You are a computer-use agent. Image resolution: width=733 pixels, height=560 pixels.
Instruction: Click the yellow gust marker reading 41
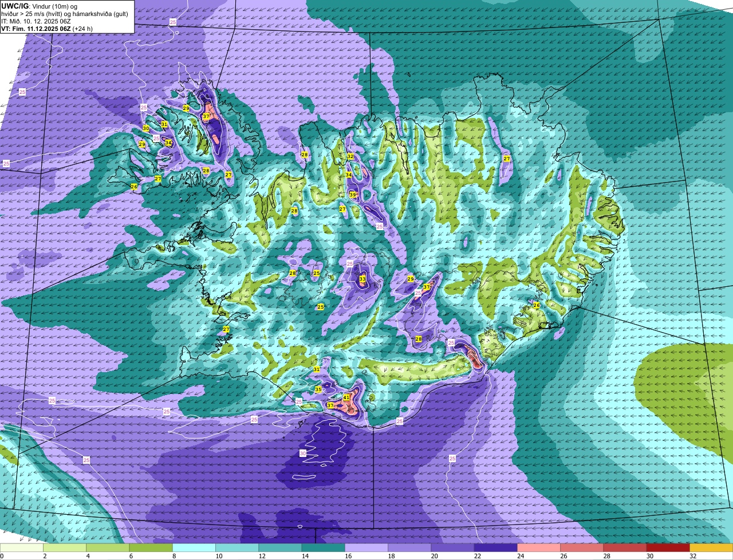point(346,397)
